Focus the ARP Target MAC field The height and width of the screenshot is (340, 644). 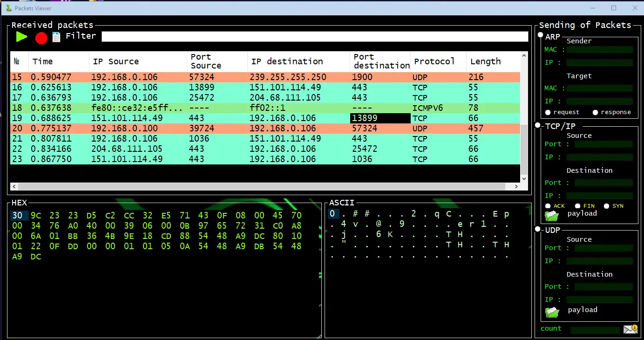pos(600,88)
